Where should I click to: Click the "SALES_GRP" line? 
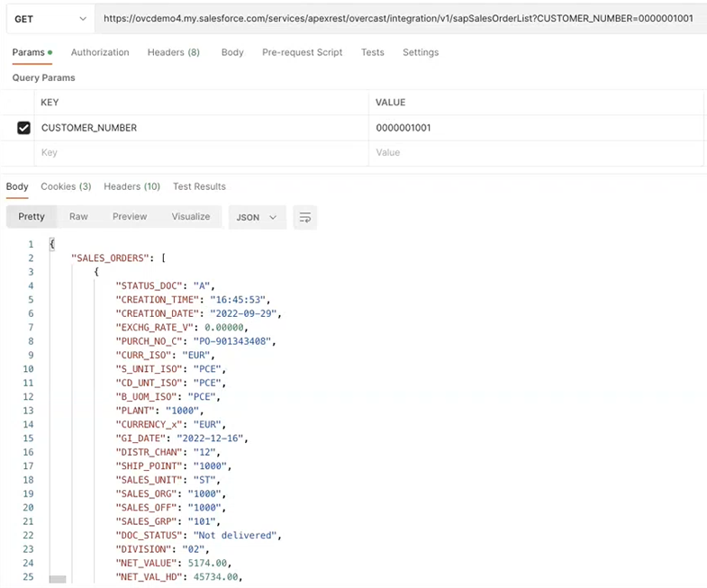point(168,521)
